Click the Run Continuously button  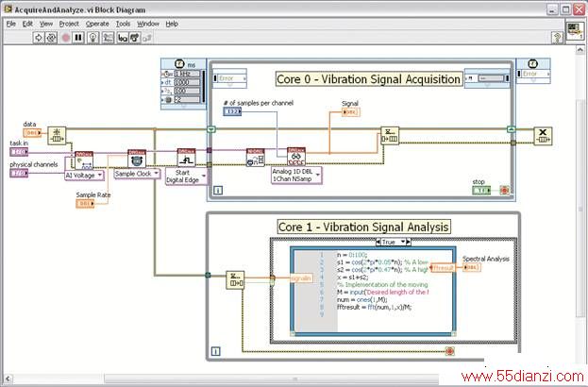(51, 38)
